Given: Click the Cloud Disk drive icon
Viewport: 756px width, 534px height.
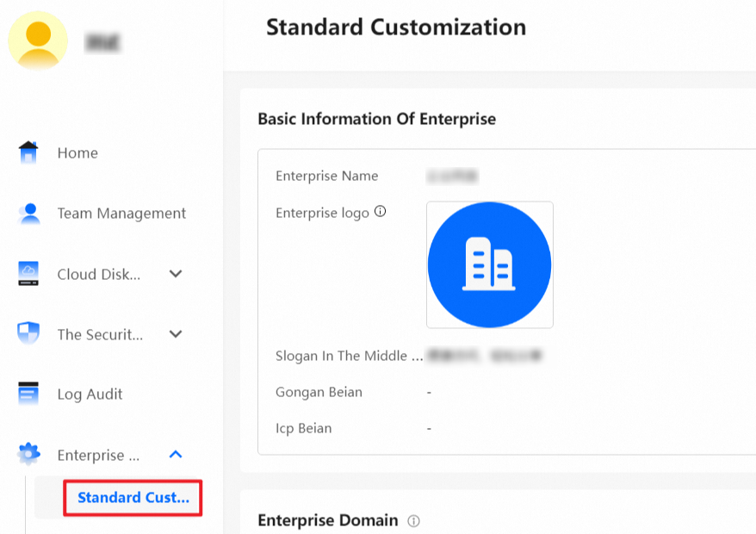Looking at the screenshot, I should pos(29,274).
